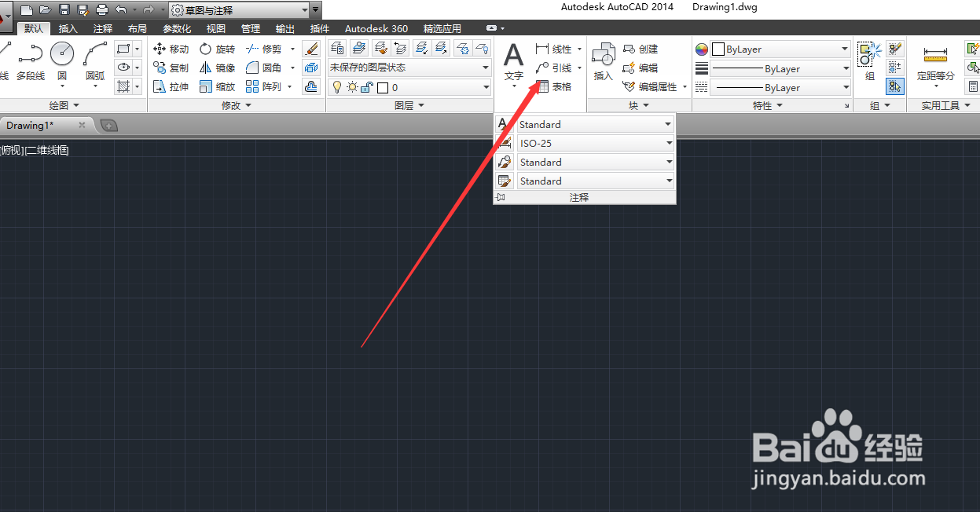Viewport: 980px width, 512px height.
Task: Save the drawing with the floppy disk icon
Action: [x=64, y=10]
